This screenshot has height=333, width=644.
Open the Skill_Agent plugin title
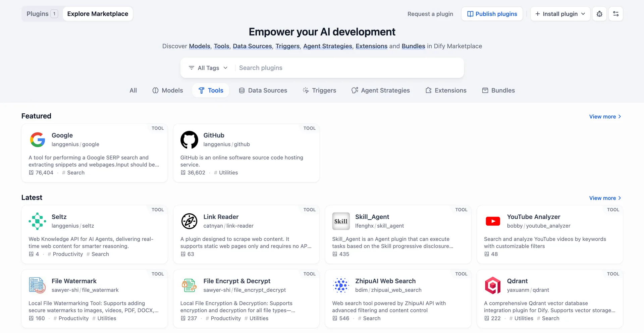click(372, 217)
